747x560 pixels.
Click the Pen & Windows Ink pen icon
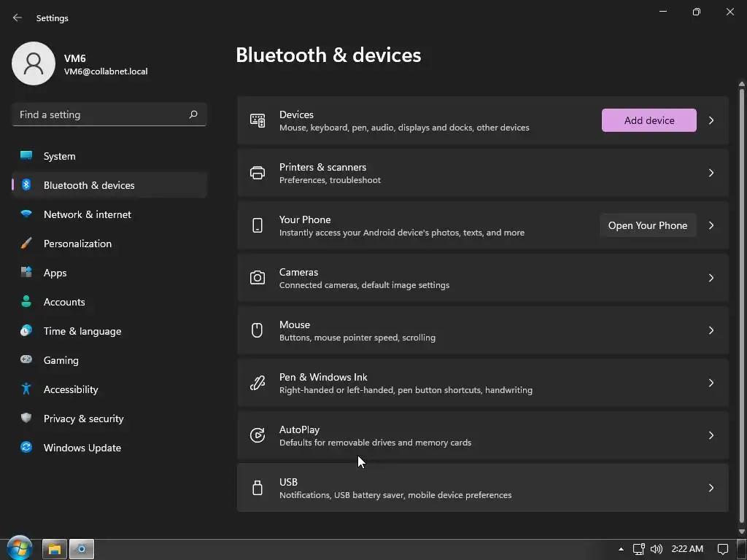[x=258, y=383]
